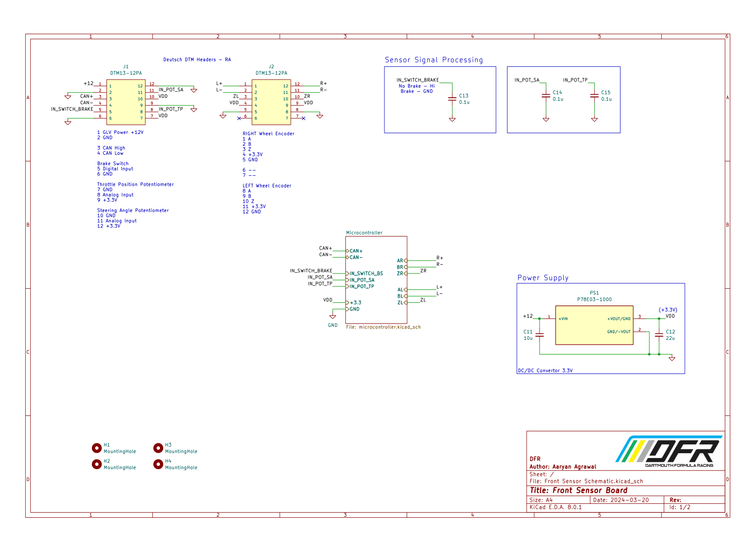The height and width of the screenshot is (559, 756).
Task: Select the J1 connector component body
Action: tap(126, 102)
